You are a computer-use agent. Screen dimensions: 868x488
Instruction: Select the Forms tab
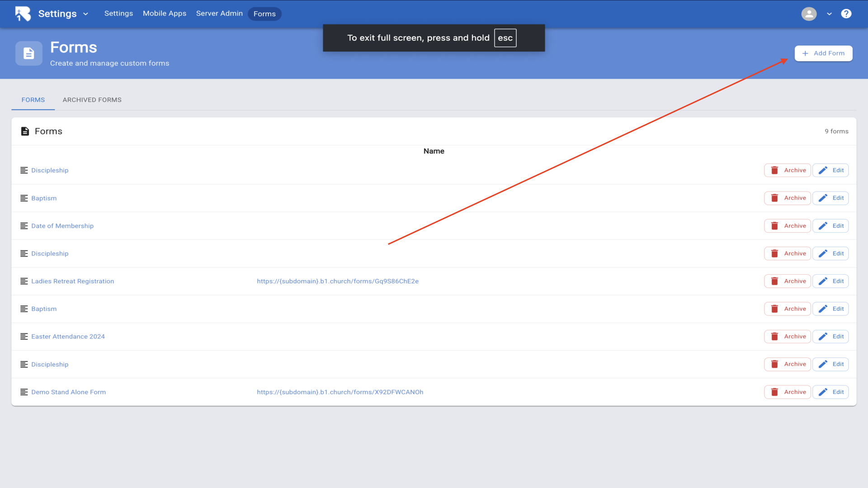[x=33, y=100]
